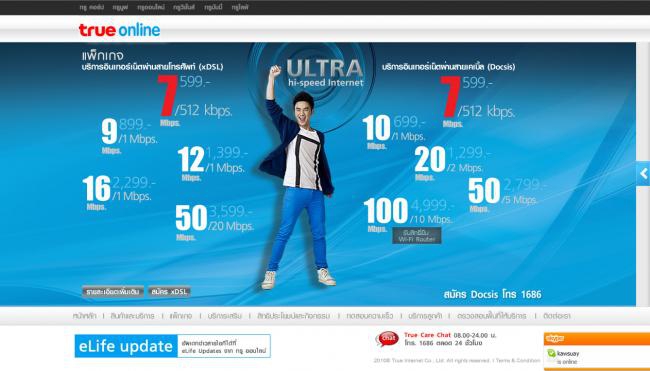Open the บริการเสริม menu item
650x371 pixels.
225,316
